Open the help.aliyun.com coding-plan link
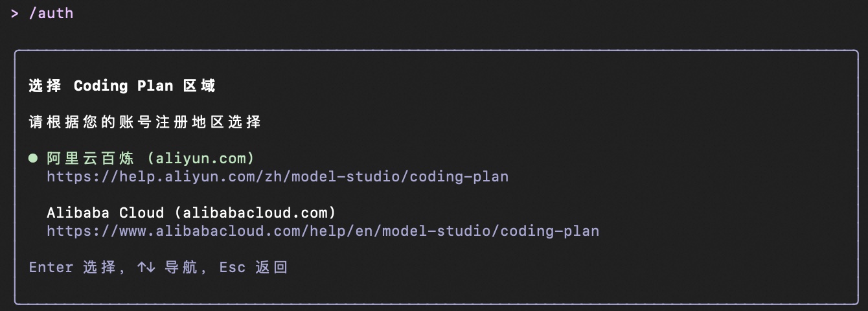The image size is (868, 311). (277, 176)
